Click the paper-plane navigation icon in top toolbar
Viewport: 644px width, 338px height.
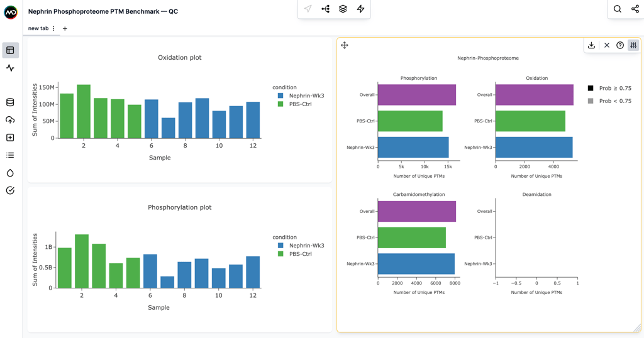pyautogui.click(x=308, y=9)
